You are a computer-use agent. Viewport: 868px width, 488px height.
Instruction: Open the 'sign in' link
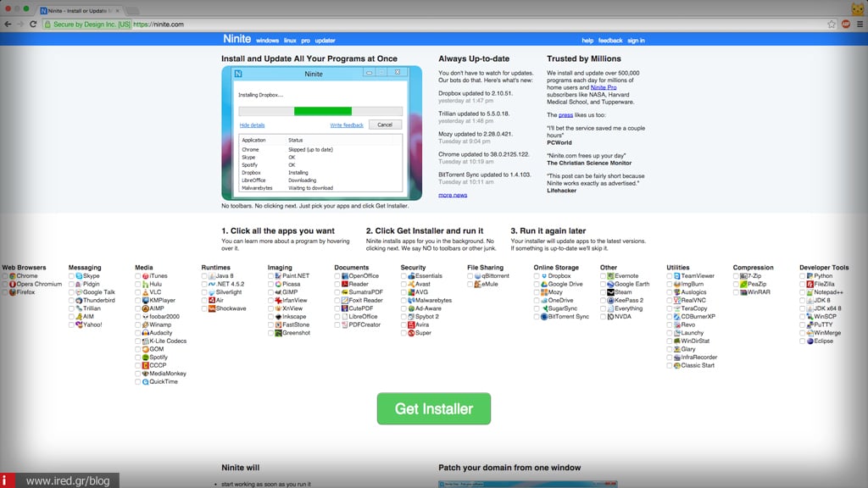pos(637,41)
